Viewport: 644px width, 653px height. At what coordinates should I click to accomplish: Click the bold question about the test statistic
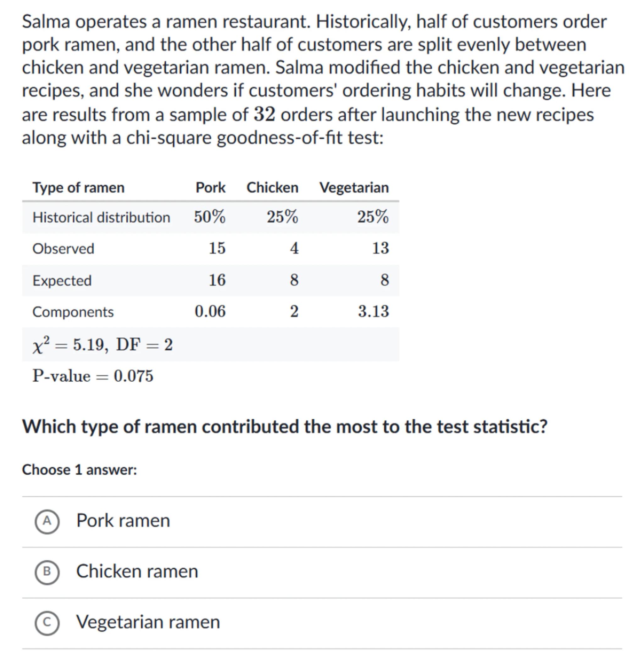click(284, 427)
